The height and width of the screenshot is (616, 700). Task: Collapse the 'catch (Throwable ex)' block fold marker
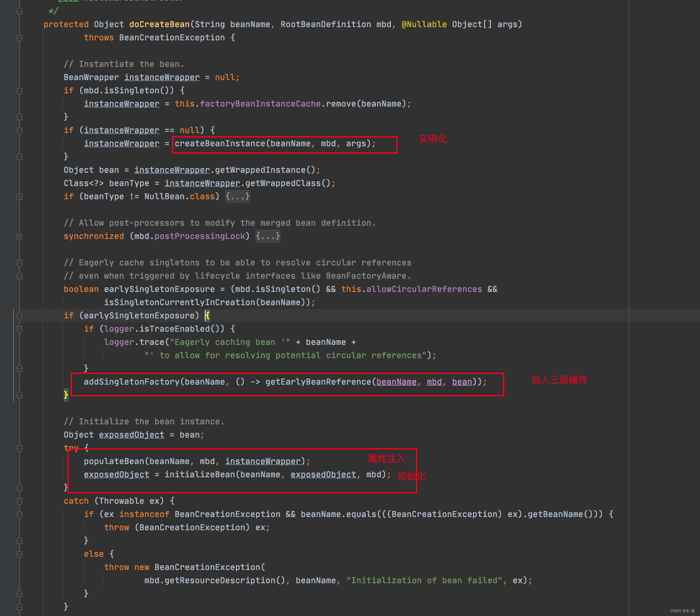tap(20, 501)
